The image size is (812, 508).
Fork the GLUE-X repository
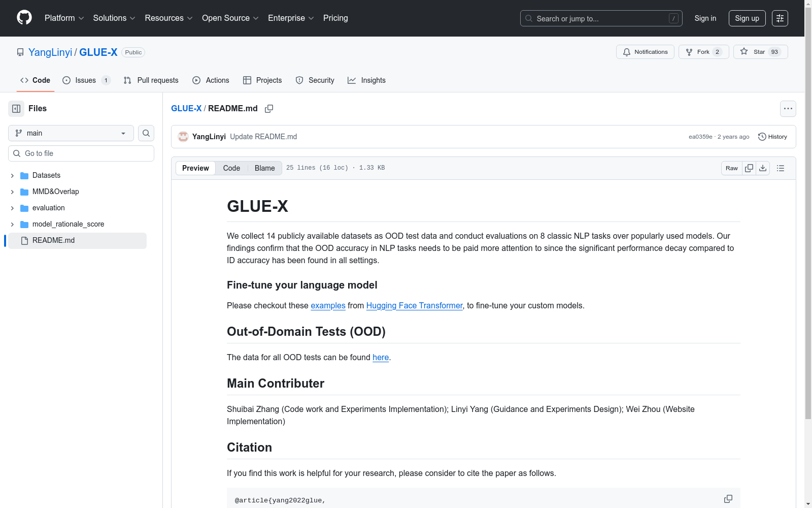(703, 52)
